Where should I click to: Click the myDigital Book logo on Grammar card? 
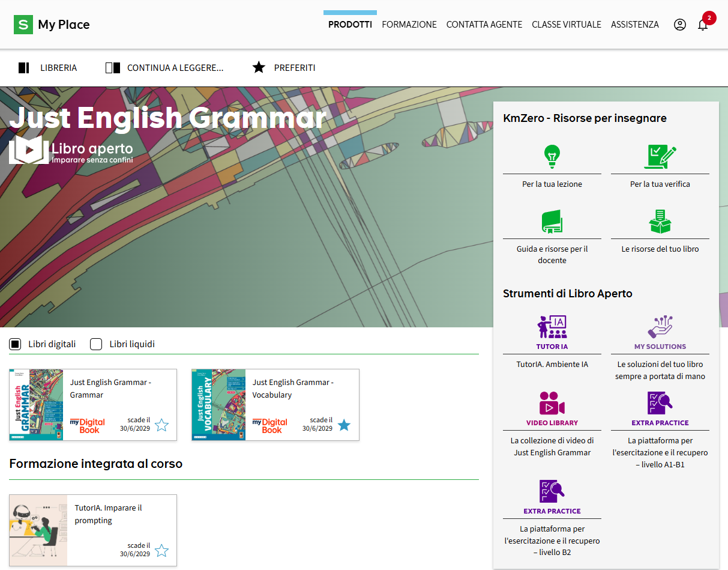pyautogui.click(x=88, y=425)
